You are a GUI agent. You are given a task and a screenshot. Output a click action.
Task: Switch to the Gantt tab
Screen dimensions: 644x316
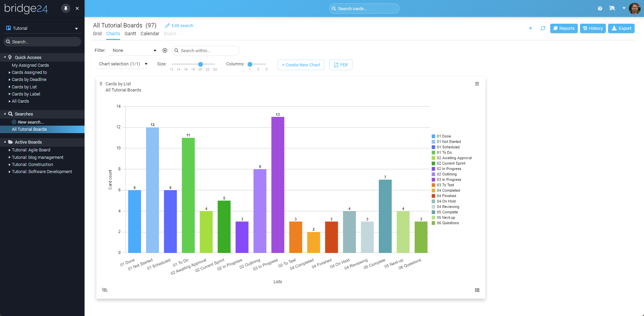pyautogui.click(x=130, y=34)
